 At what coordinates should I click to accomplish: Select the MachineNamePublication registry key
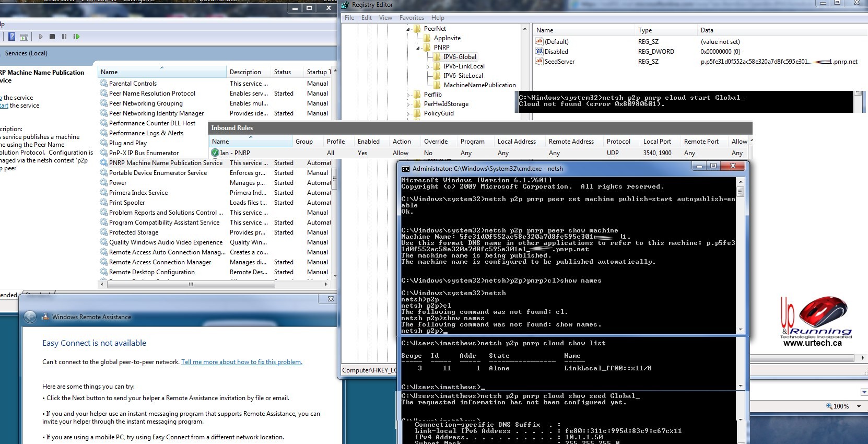(479, 85)
